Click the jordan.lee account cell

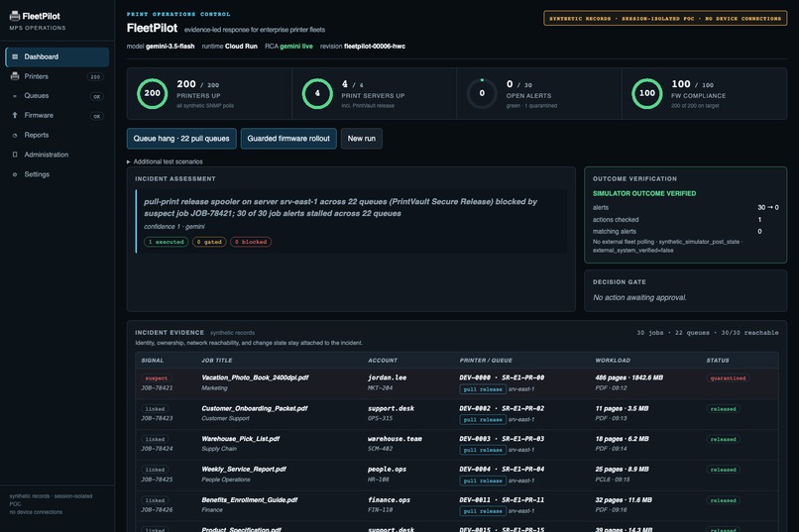(388, 377)
